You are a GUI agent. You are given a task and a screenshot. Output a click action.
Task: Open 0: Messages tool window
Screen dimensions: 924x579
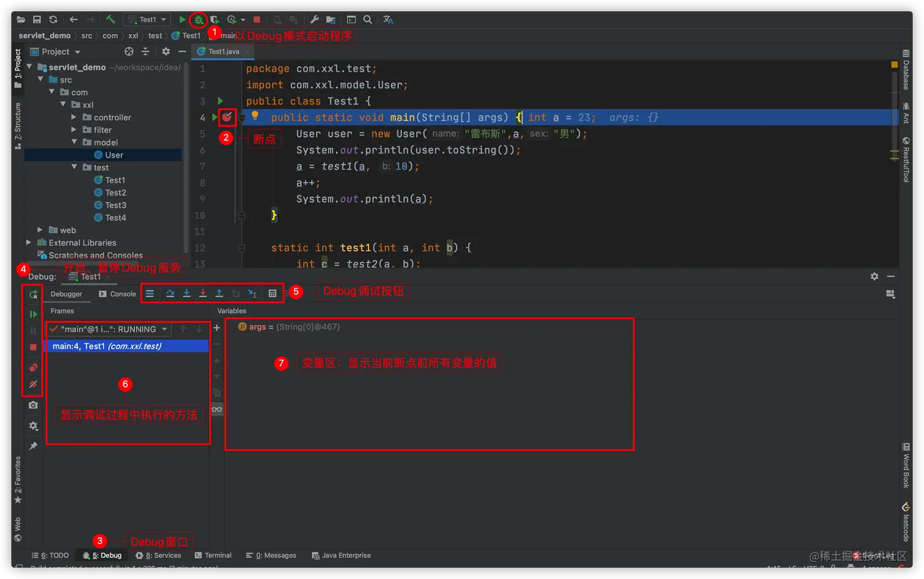click(x=271, y=556)
